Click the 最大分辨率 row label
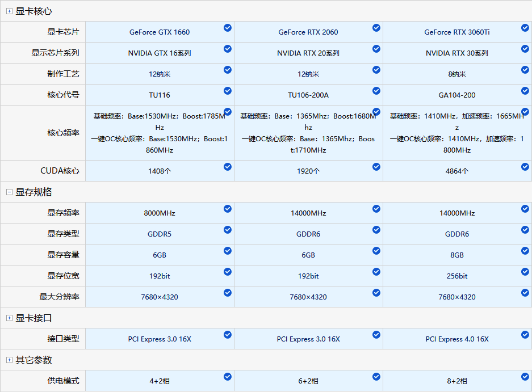The width and height of the screenshot is (532, 392). click(x=60, y=297)
